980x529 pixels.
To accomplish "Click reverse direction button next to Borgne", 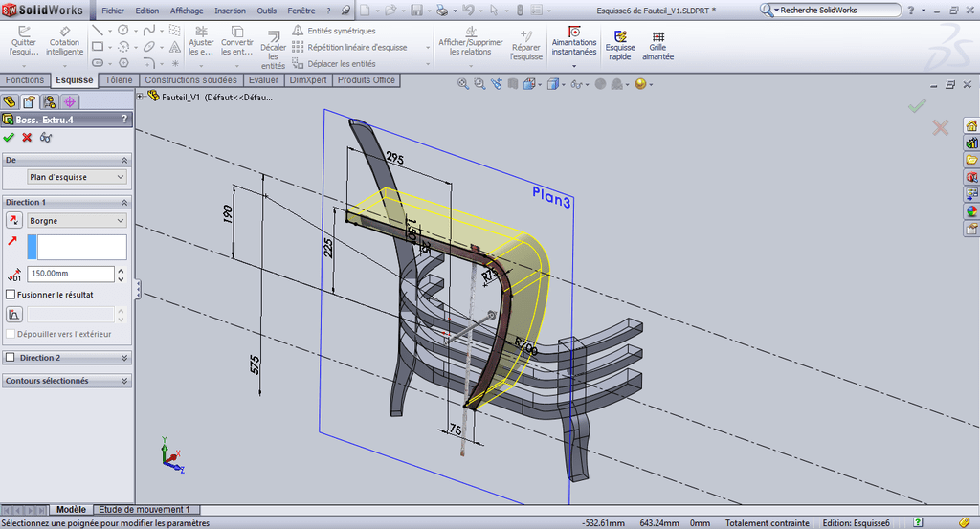I will pos(13,220).
